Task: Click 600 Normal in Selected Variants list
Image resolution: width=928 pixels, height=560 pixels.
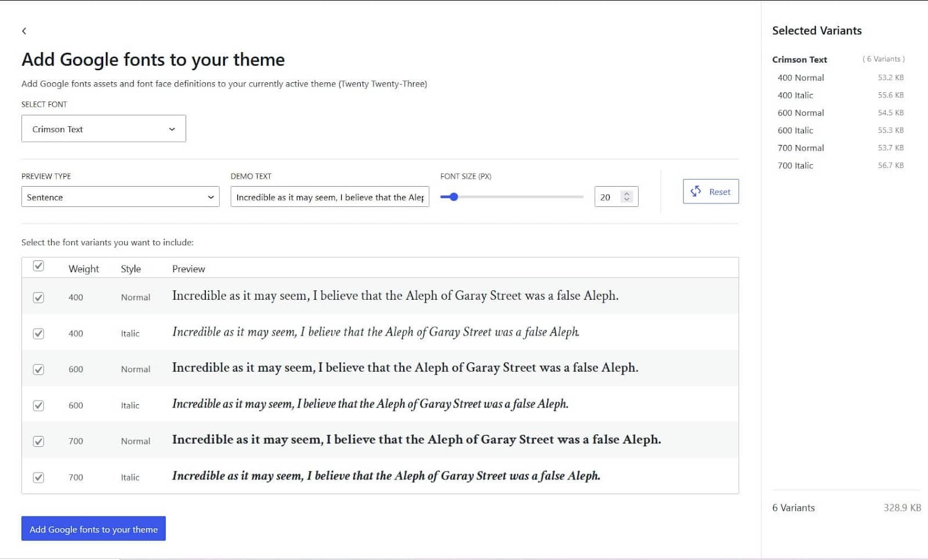Action: 800,112
